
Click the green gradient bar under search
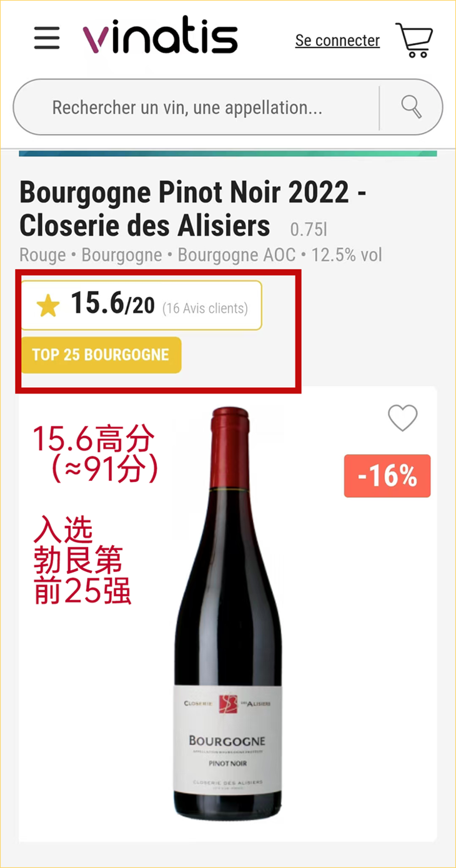point(228,153)
